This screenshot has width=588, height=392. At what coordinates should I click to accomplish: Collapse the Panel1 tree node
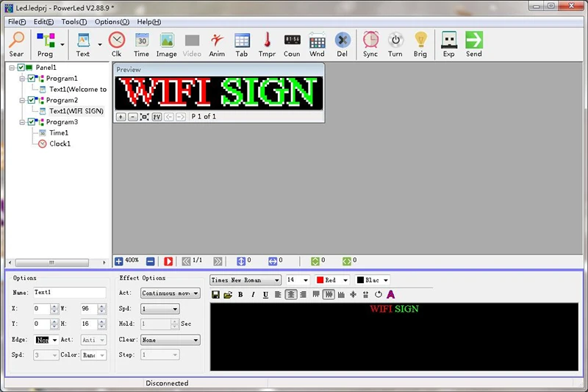pyautogui.click(x=12, y=68)
